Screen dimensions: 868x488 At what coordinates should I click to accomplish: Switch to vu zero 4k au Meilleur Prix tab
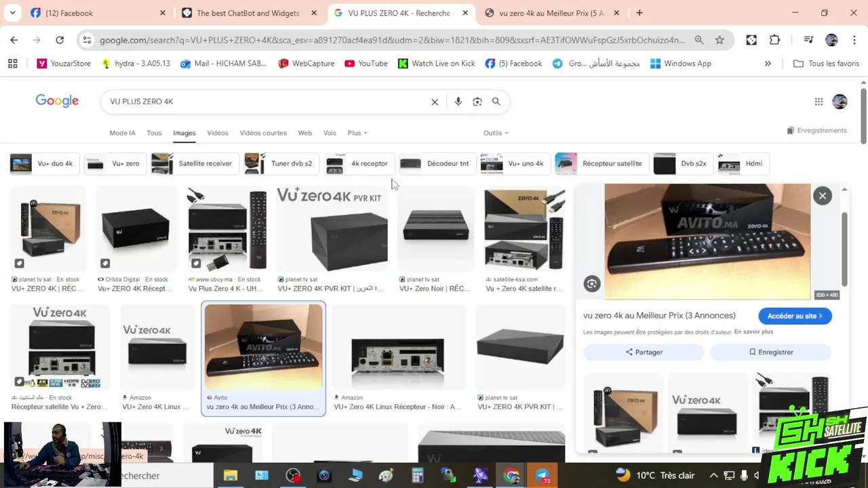click(551, 13)
